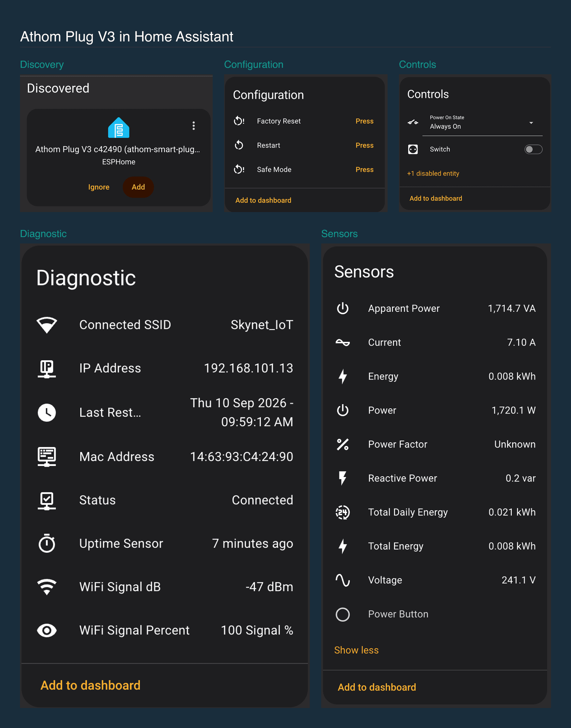
Task: Add Sensors card to dashboard
Action: pyautogui.click(x=377, y=687)
